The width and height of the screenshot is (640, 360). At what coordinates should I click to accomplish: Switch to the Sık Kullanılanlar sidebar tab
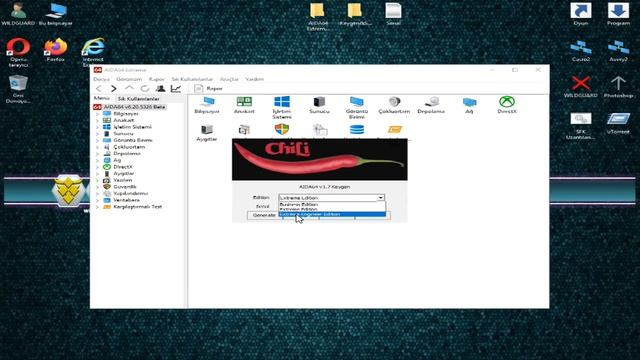point(139,99)
